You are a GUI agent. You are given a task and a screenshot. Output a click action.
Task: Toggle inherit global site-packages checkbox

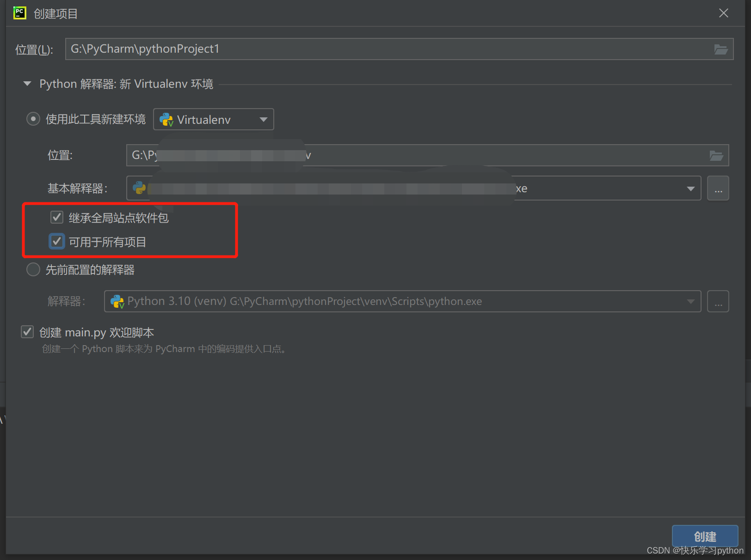(57, 217)
